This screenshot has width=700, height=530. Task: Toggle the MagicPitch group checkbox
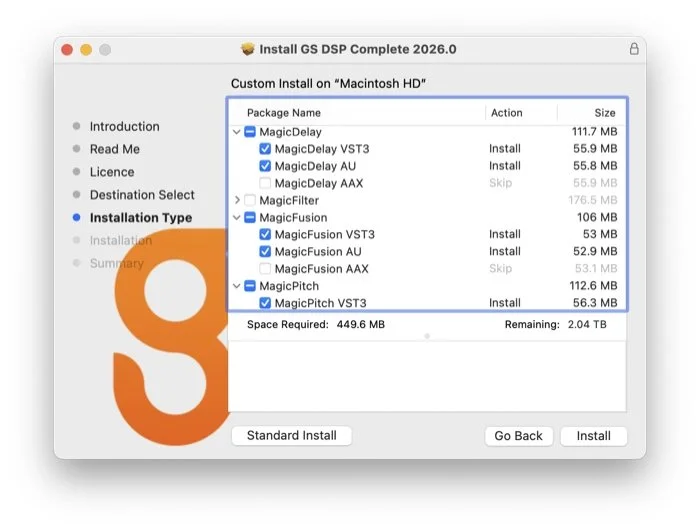(x=250, y=286)
